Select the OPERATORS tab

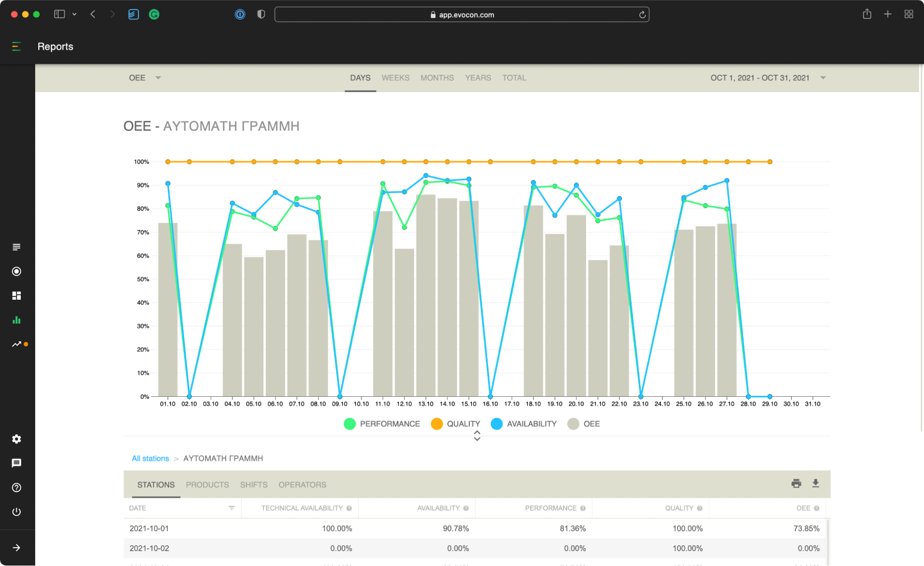[302, 485]
